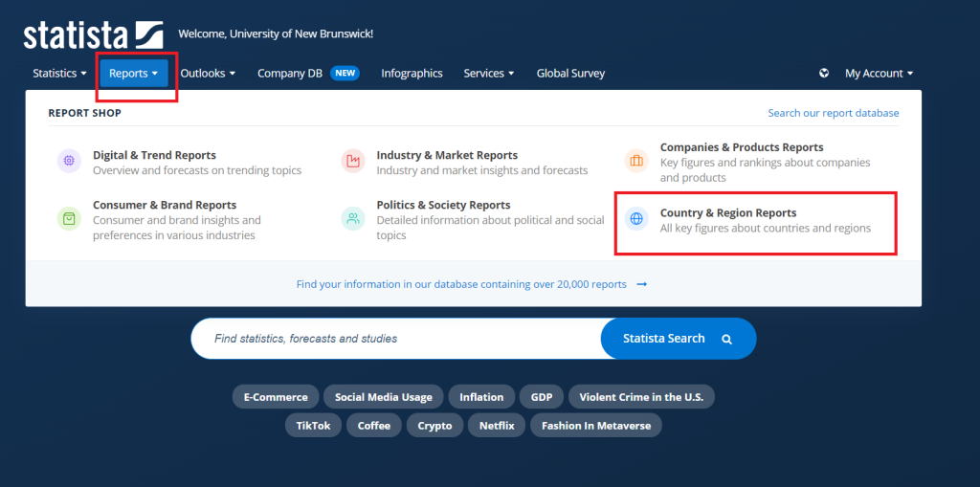Click the Politics & Society people icon
The image size is (980, 487).
tap(353, 218)
